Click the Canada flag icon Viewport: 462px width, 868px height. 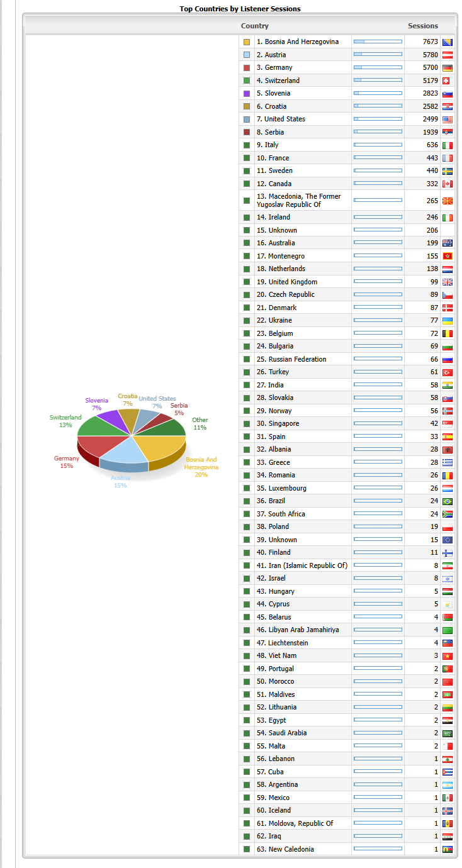point(447,184)
